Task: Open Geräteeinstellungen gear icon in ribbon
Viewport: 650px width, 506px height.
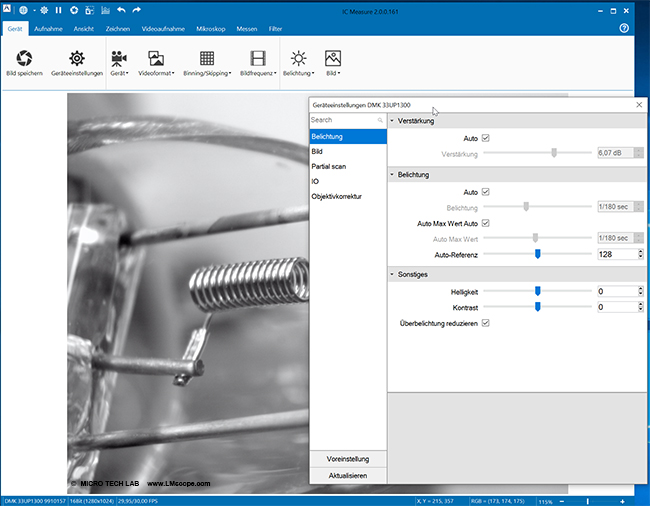Action: click(77, 58)
